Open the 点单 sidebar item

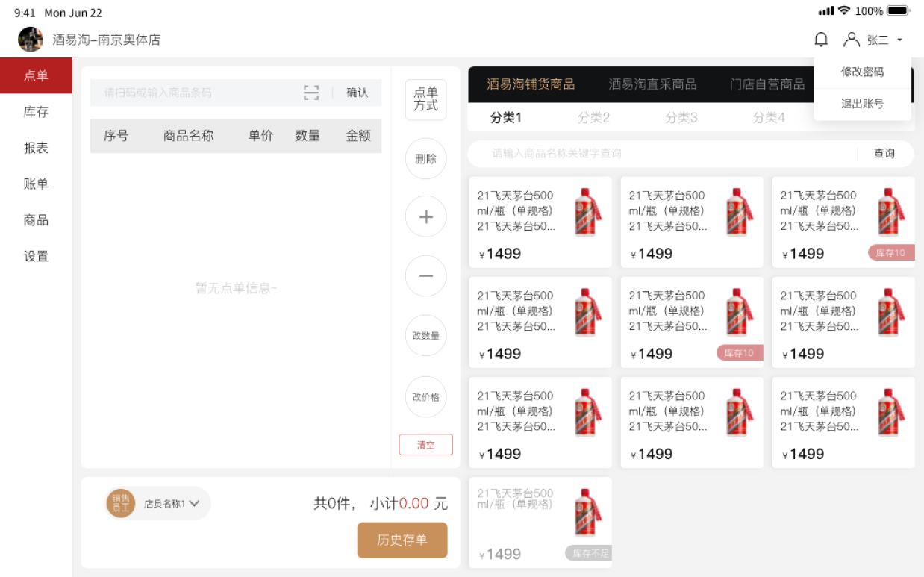tap(36, 75)
